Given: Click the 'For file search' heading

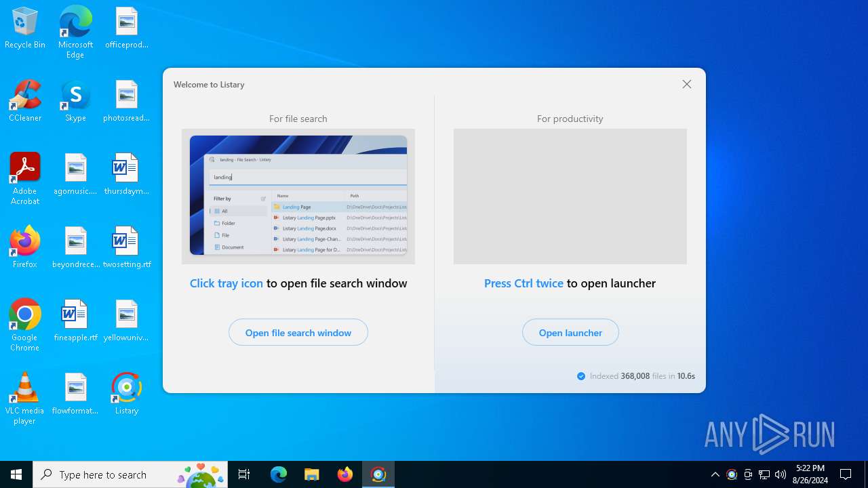Looking at the screenshot, I should point(298,119).
